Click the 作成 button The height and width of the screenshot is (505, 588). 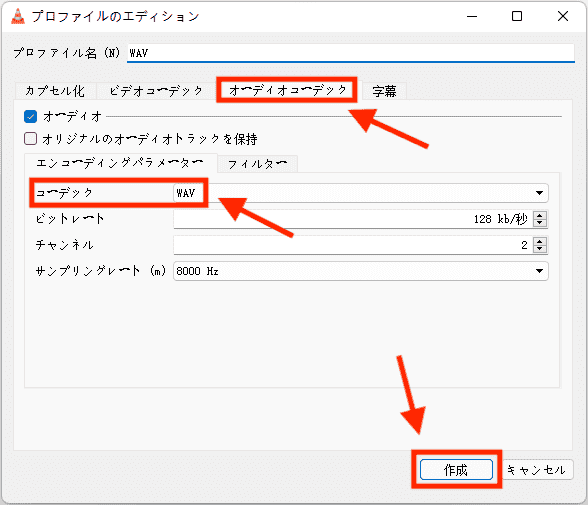click(x=456, y=469)
